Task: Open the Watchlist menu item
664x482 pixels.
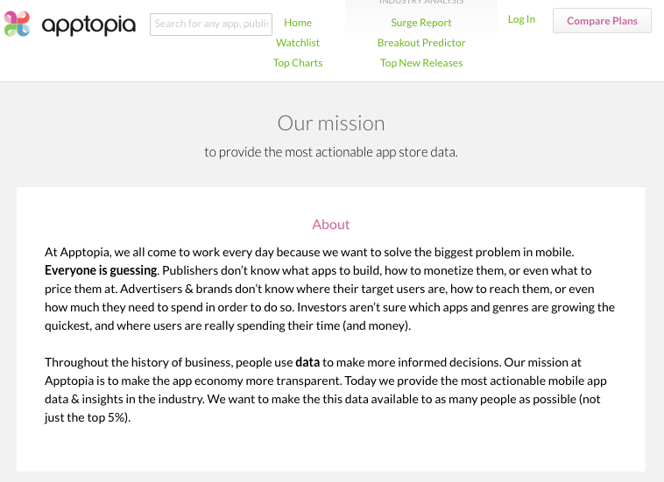Action: (x=298, y=42)
